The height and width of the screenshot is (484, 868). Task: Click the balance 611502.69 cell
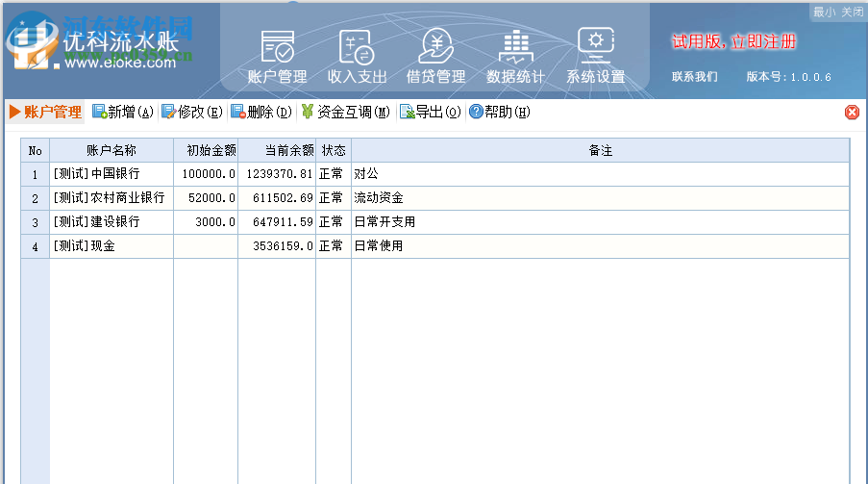(277, 198)
